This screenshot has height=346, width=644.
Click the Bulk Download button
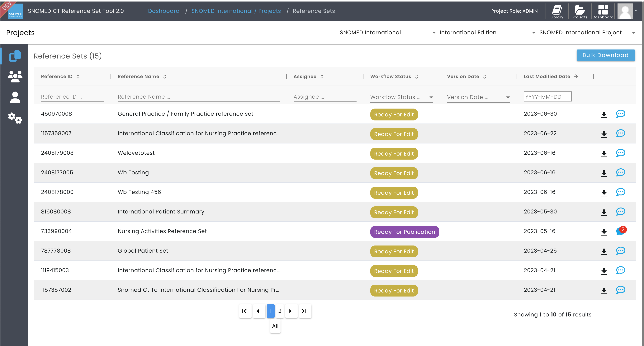(x=605, y=55)
